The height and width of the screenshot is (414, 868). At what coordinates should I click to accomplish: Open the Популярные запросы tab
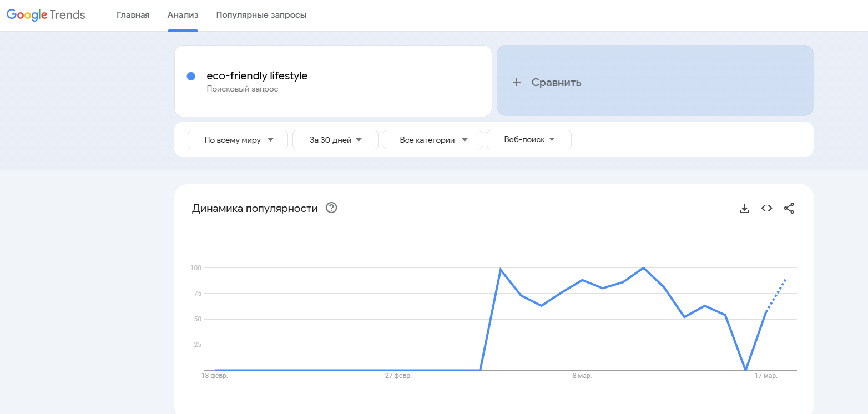(x=261, y=15)
